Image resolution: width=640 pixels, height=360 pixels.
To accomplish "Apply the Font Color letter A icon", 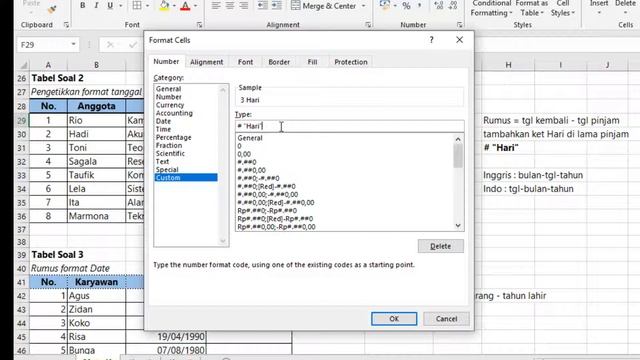I will (185, 5).
